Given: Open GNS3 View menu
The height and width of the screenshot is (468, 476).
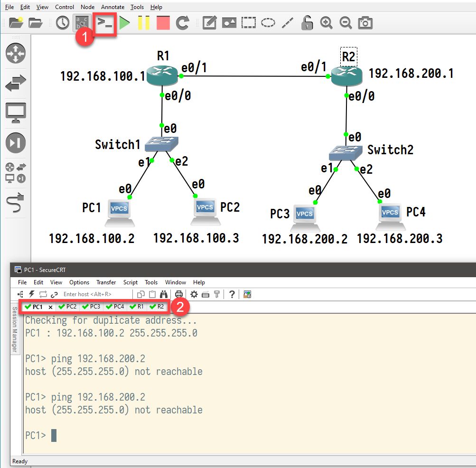Looking at the screenshot, I should point(42,7).
